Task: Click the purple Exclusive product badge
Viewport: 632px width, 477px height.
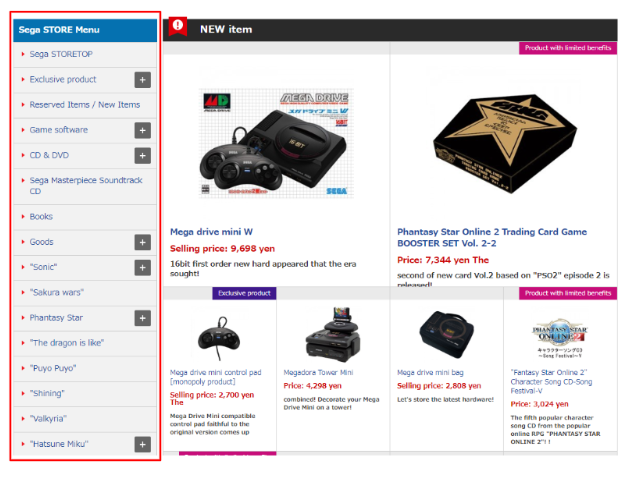Action: (244, 293)
